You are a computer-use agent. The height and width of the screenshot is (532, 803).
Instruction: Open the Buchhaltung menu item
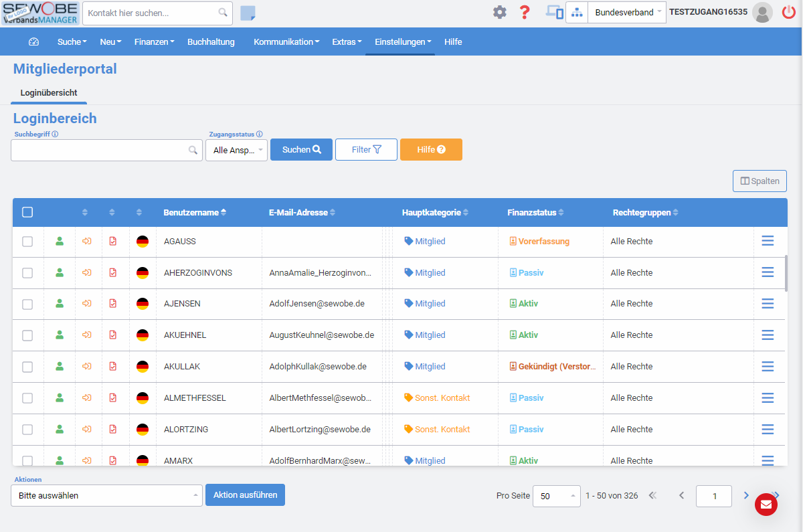tap(211, 41)
